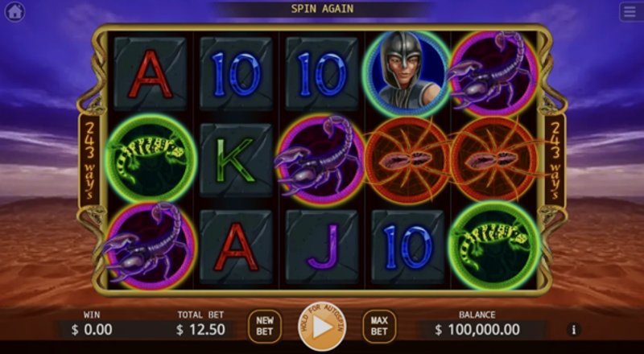Click the scorpion symbol in middle reel
The image size is (644, 354).
pos(320,159)
